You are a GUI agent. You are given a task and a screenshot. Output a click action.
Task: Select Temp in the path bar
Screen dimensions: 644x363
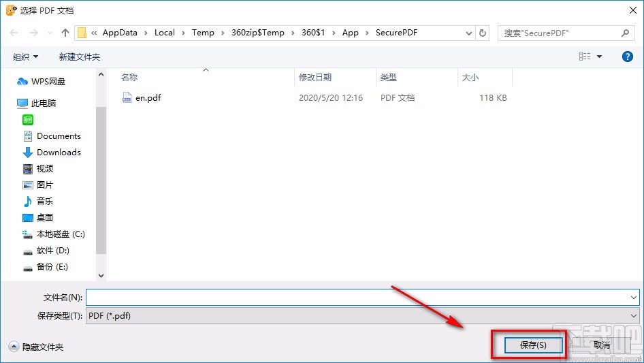point(203,33)
